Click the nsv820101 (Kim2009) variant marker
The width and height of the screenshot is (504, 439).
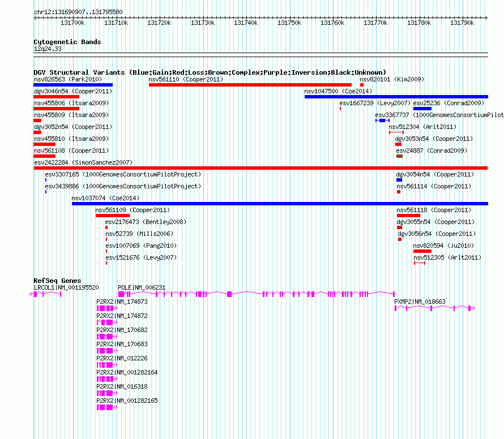pyautogui.click(x=362, y=85)
